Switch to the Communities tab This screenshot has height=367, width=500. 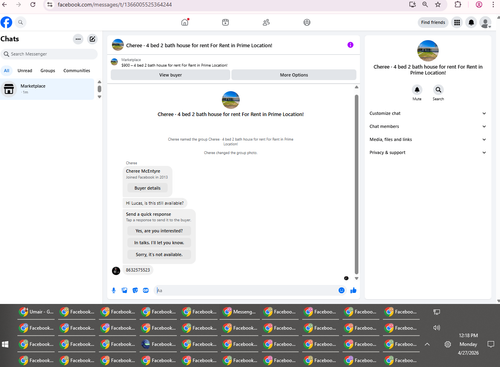click(x=77, y=70)
